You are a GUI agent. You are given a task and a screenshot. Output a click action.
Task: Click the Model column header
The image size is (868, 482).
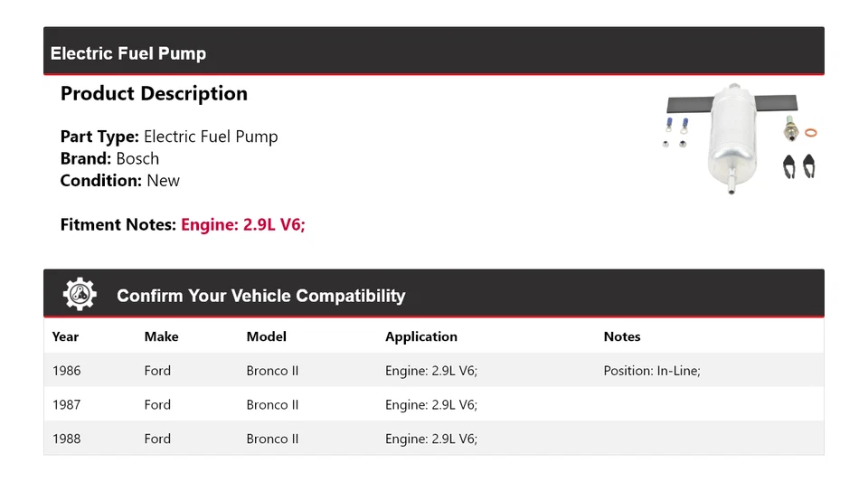(266, 336)
